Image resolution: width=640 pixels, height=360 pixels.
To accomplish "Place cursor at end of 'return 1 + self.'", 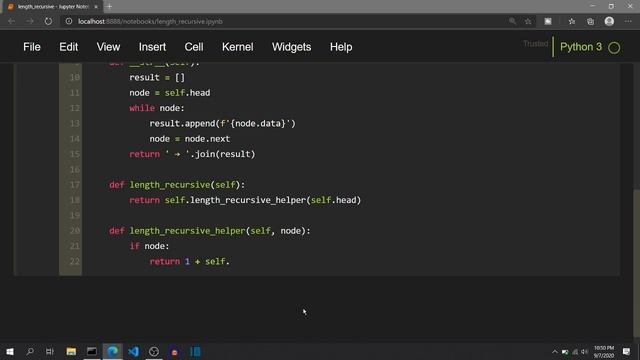I will [x=231, y=262].
